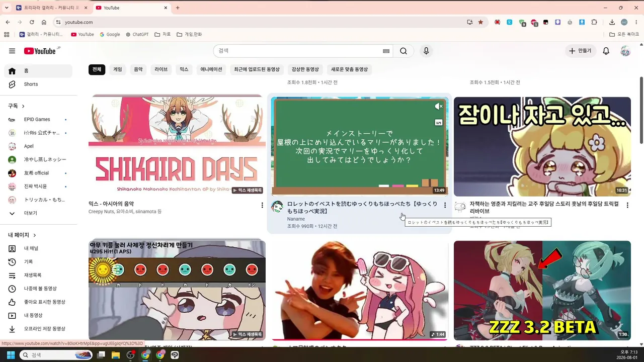
Task: Open more options for the ロレットのイベスト video
Action: point(445,205)
